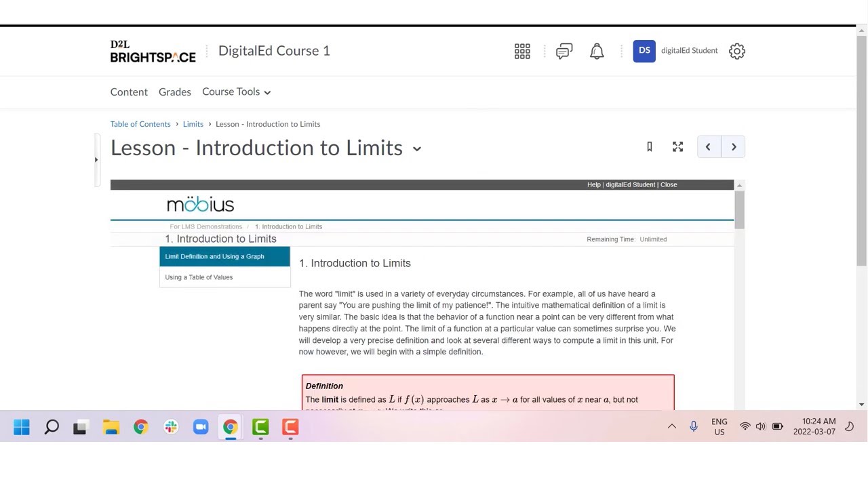This screenshot has width=868, height=488.
Task: Click the battery tray icon
Action: click(x=778, y=427)
